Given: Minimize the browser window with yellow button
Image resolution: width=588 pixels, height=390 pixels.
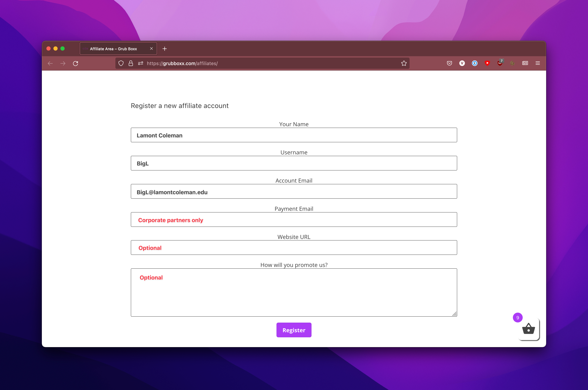Looking at the screenshot, I should click(x=56, y=48).
